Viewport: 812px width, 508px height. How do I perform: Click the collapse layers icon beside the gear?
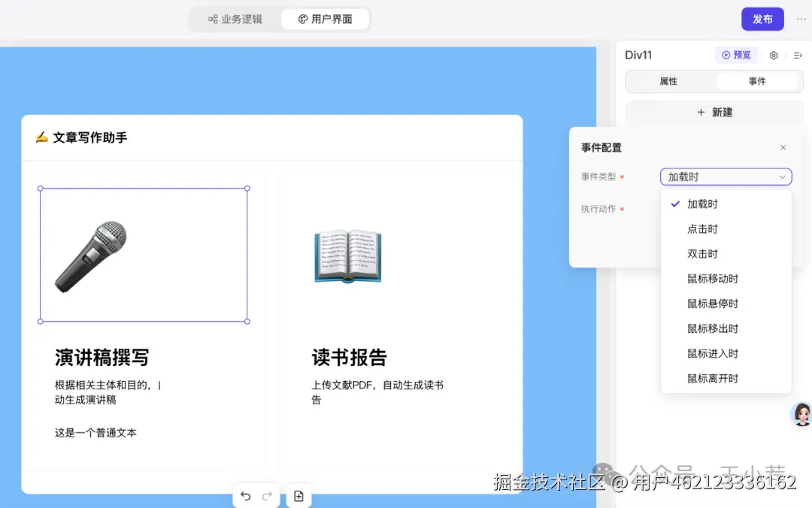(798, 55)
